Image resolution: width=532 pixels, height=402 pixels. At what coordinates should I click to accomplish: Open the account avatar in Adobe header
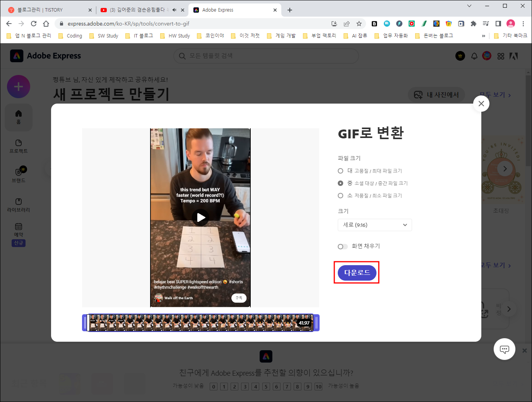click(487, 56)
